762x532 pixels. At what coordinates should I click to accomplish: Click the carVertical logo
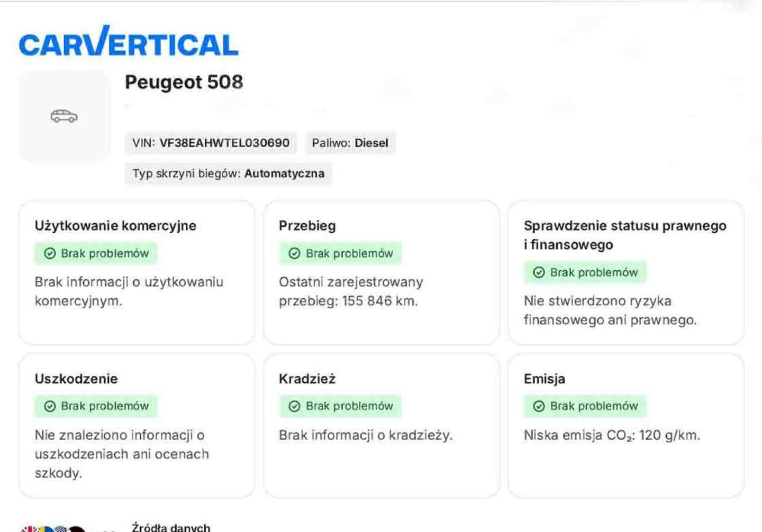[x=129, y=42]
